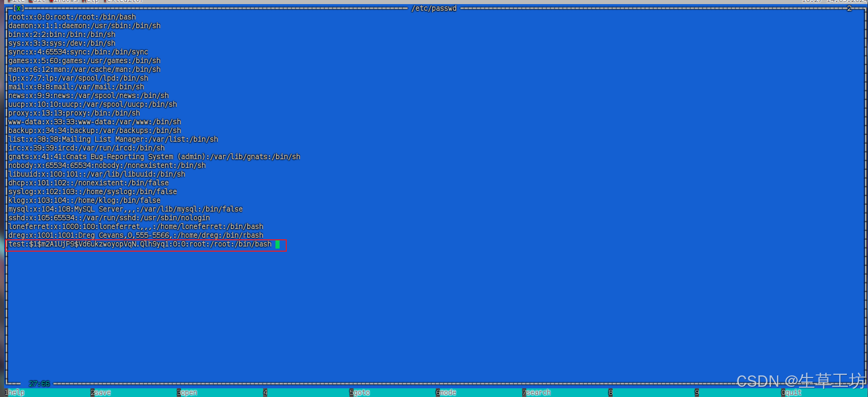Place cursor on the klog:x:103:104 line

(84, 200)
